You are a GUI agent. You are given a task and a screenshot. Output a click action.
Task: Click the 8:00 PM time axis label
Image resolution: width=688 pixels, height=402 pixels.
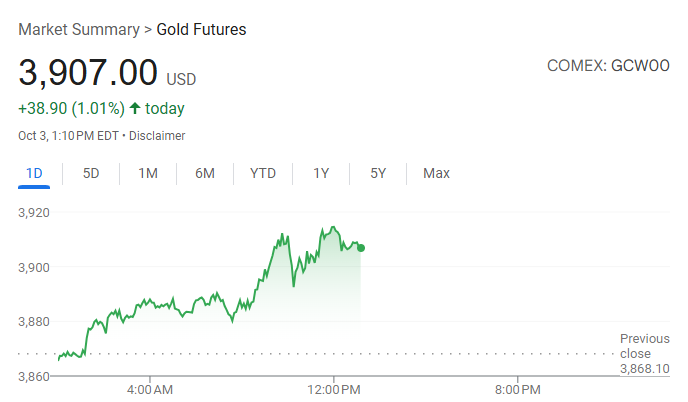coord(518,388)
